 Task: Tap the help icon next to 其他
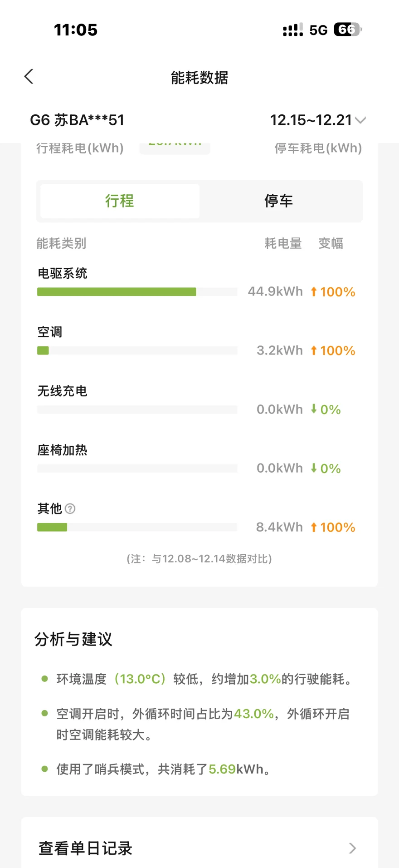click(70, 508)
